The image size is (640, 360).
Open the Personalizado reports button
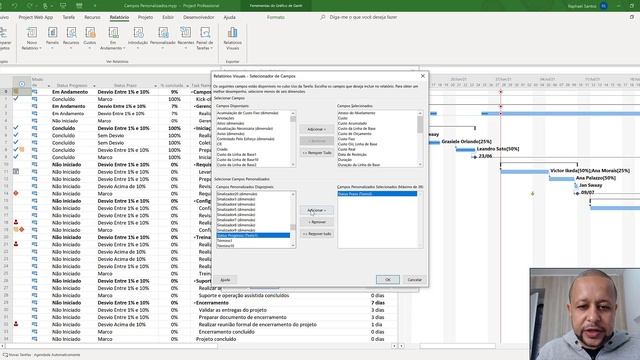(163, 37)
